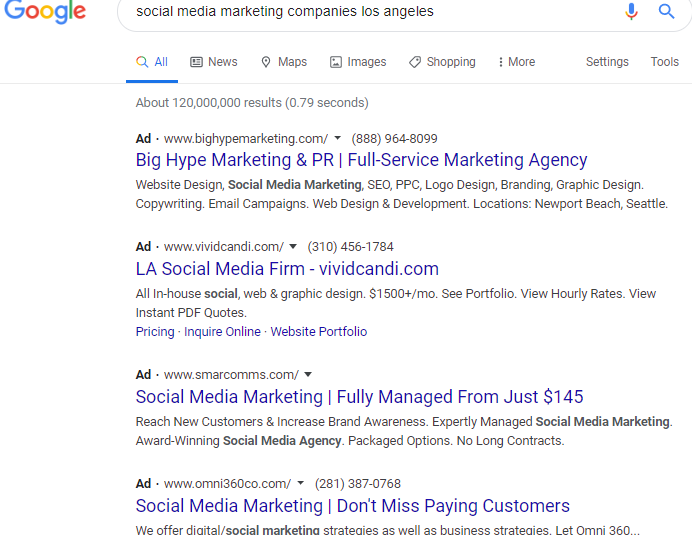Expand dropdown arrow beside smarcomms.com ad
This screenshot has width=692, height=535.
tap(308, 374)
